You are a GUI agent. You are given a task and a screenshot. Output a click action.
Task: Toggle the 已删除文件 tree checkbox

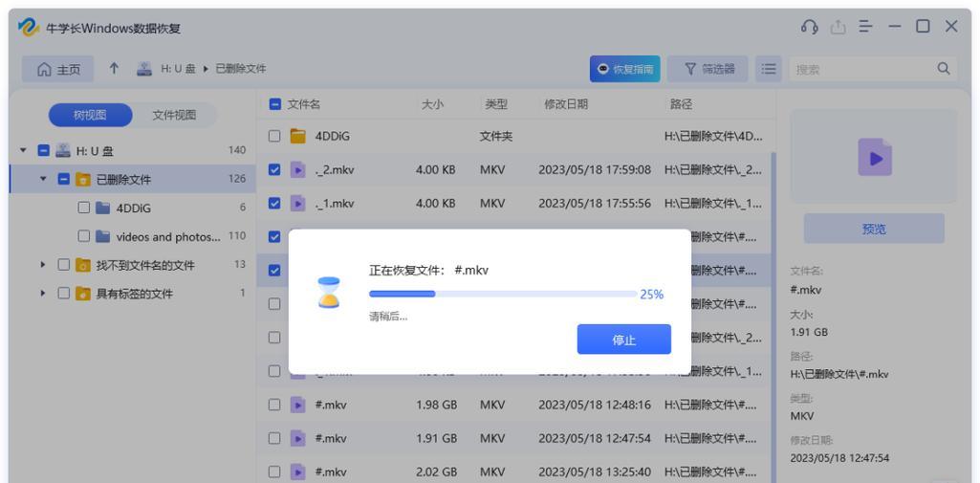coord(63,179)
